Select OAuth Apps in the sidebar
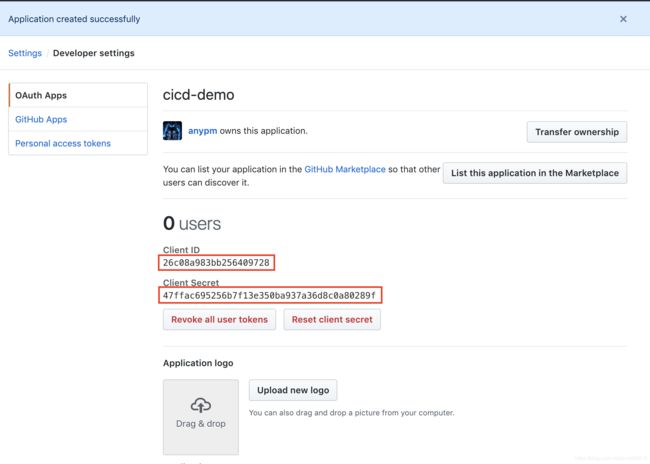Viewport: 650px width, 464px height. [78, 95]
